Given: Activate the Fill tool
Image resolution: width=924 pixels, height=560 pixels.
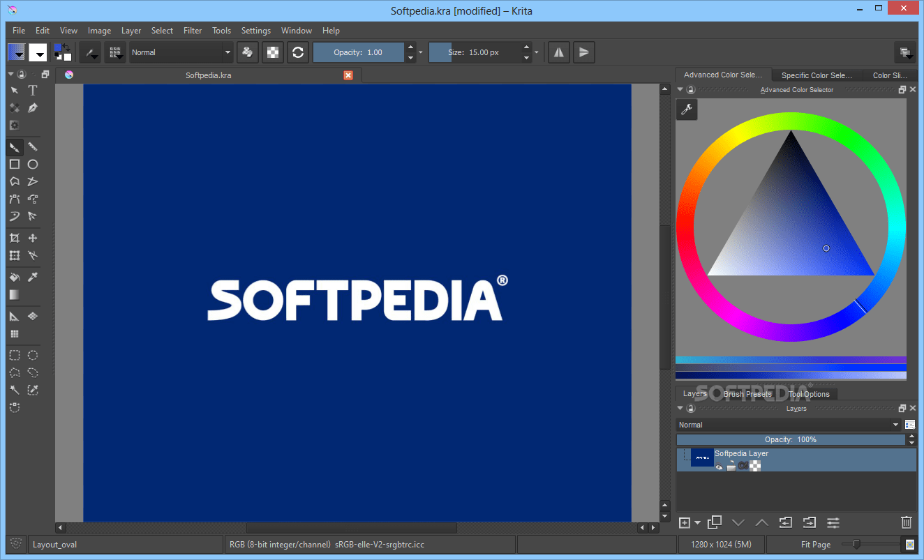Looking at the screenshot, I should click(14, 277).
